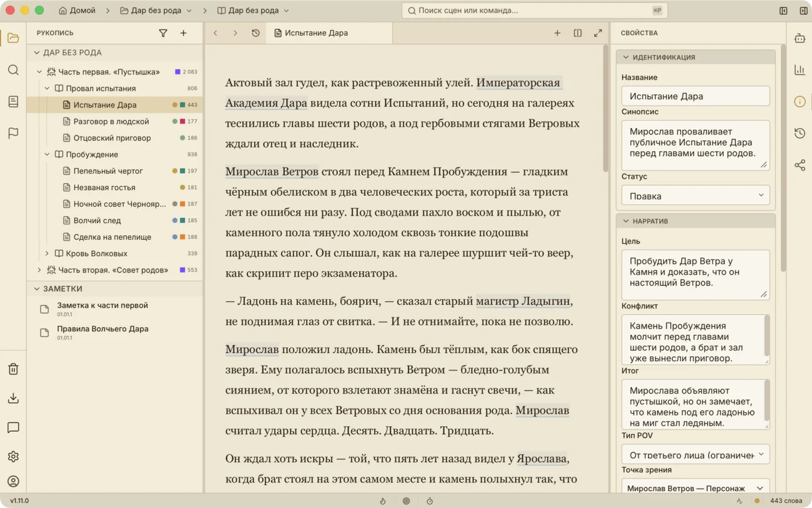Screen dimensions: 812x508
Task: Add new manuscript item with plus icon
Action: click(x=184, y=33)
